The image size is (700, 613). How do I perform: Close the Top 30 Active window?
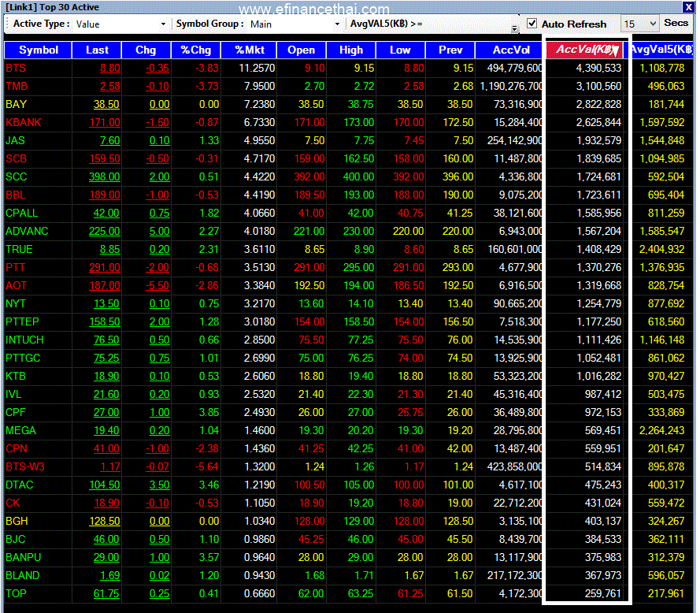tap(687, 7)
